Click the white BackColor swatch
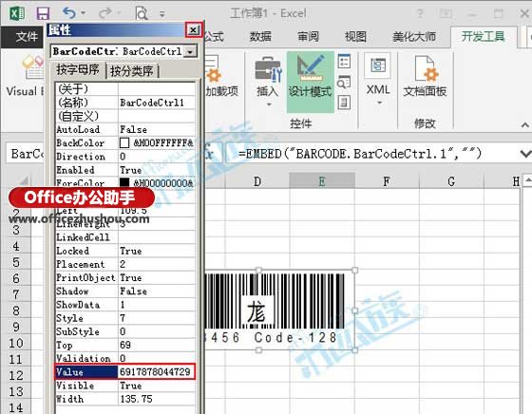This screenshot has width=532, height=414. coord(124,142)
